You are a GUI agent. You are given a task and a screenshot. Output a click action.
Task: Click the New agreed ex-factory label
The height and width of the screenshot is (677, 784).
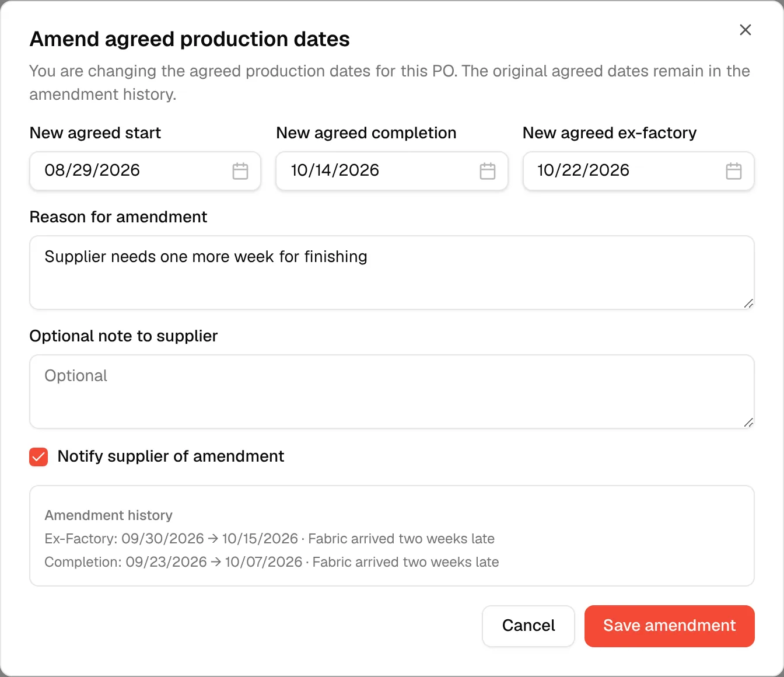pyautogui.click(x=610, y=133)
